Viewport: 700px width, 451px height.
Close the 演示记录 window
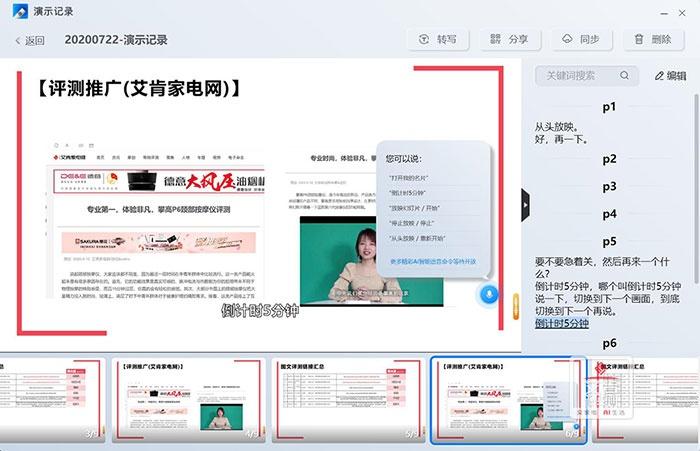(682, 13)
